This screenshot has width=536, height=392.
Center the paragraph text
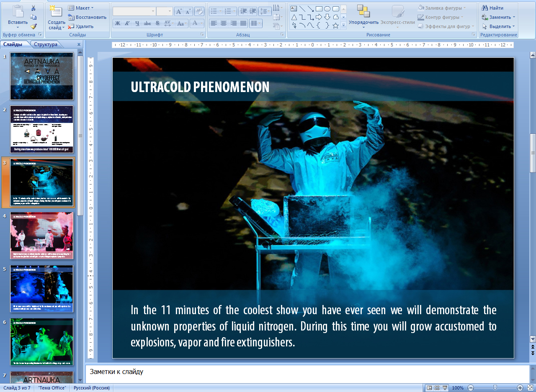[x=224, y=23]
